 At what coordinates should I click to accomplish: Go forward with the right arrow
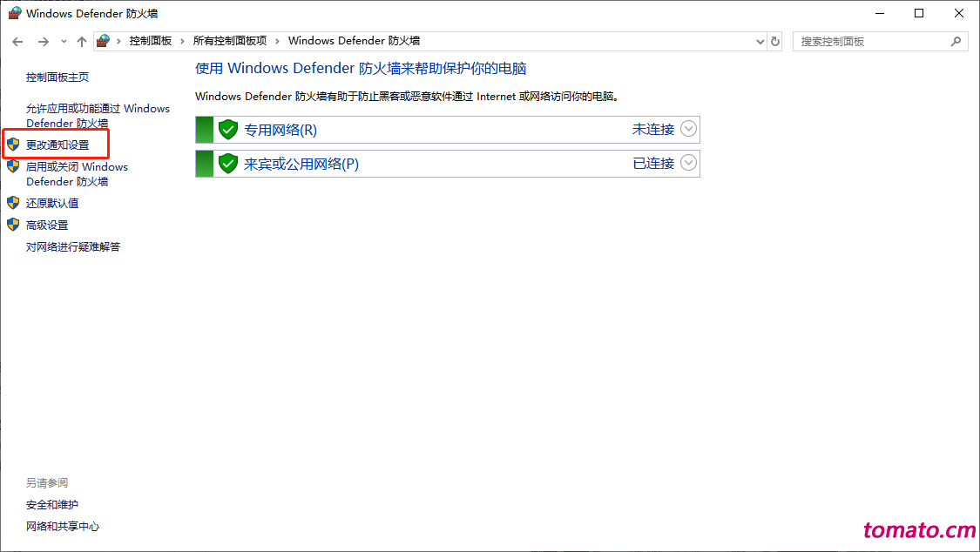[x=43, y=42]
